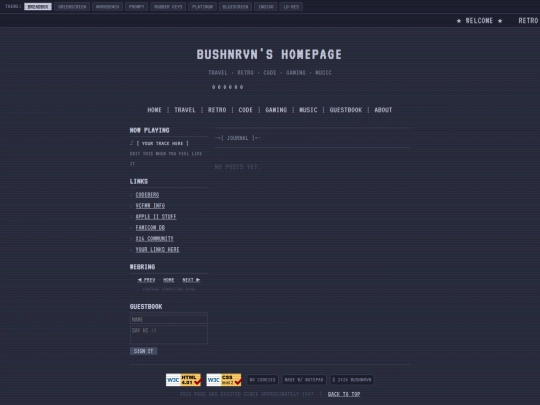Open the Retro section in the navigation bar
The image size is (540, 405).
tap(217, 110)
